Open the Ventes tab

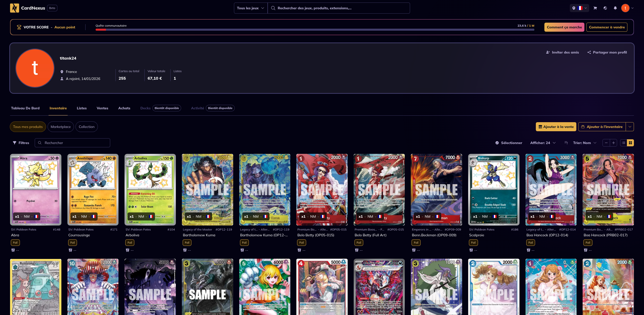click(x=102, y=108)
